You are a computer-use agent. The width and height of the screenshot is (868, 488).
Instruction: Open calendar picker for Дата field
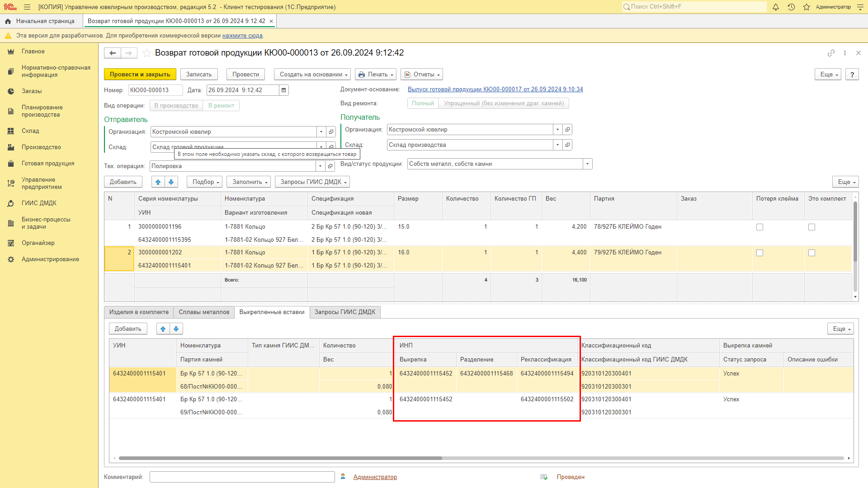(284, 90)
